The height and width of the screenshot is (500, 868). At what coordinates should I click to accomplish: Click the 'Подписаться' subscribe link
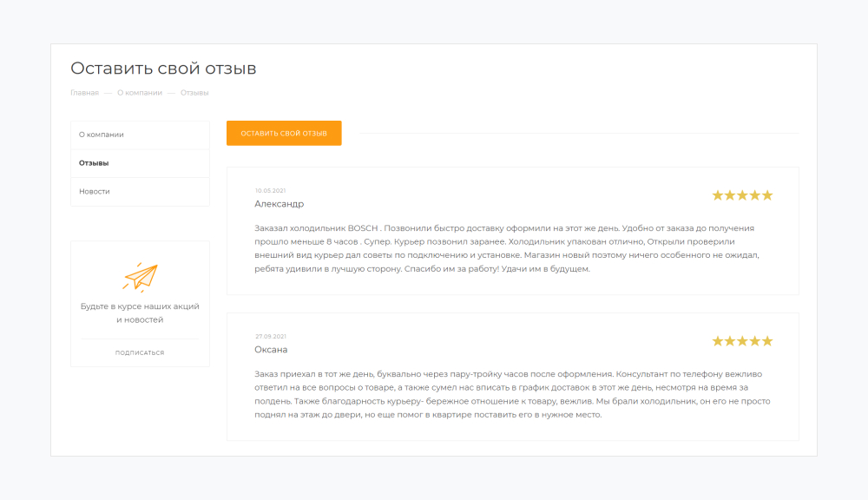click(140, 353)
